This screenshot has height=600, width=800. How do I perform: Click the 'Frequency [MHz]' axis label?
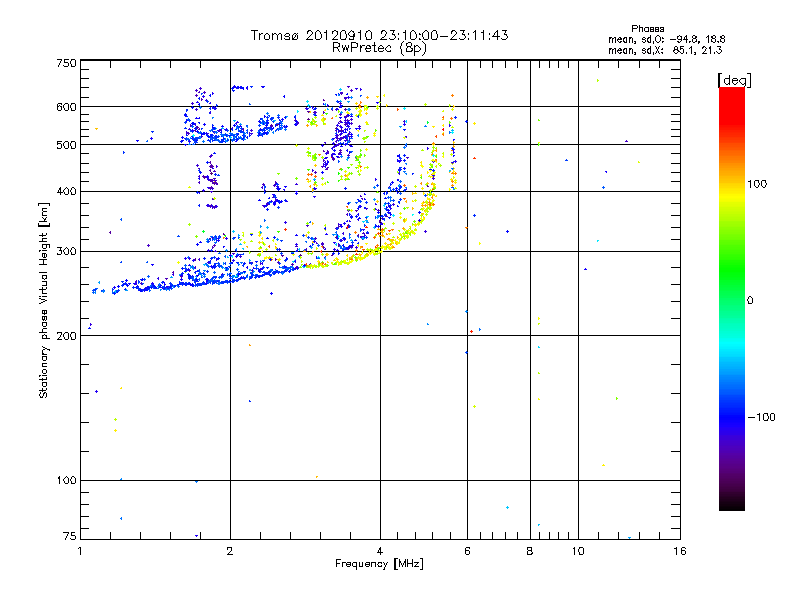point(379,564)
